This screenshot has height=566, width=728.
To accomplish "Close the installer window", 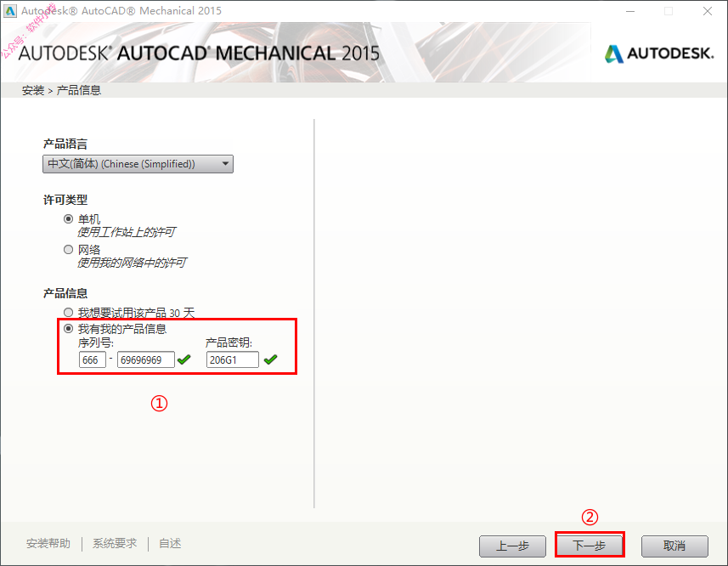I will pos(707,11).
